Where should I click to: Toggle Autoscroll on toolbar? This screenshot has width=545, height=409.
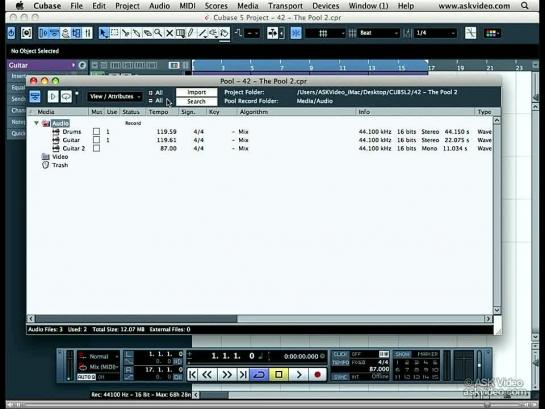272,33
